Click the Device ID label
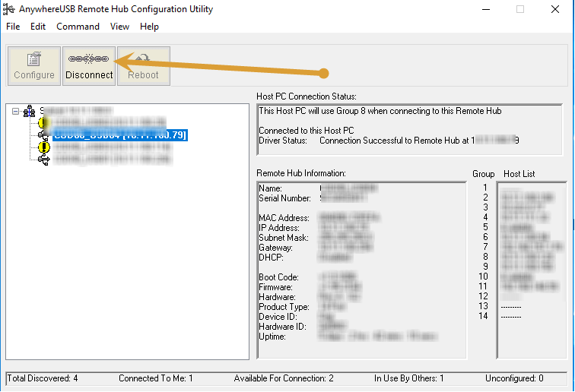The height and width of the screenshot is (392, 575). [x=278, y=317]
